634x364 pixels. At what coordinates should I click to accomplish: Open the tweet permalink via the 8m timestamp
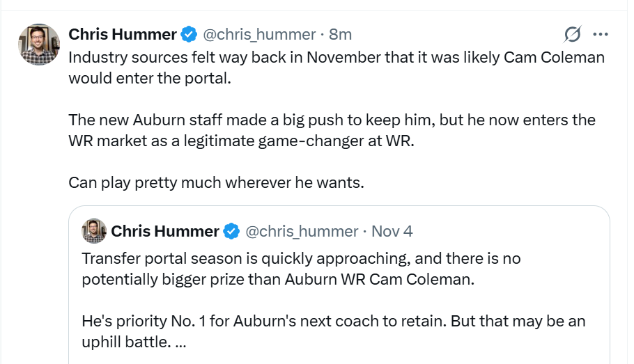pos(340,34)
